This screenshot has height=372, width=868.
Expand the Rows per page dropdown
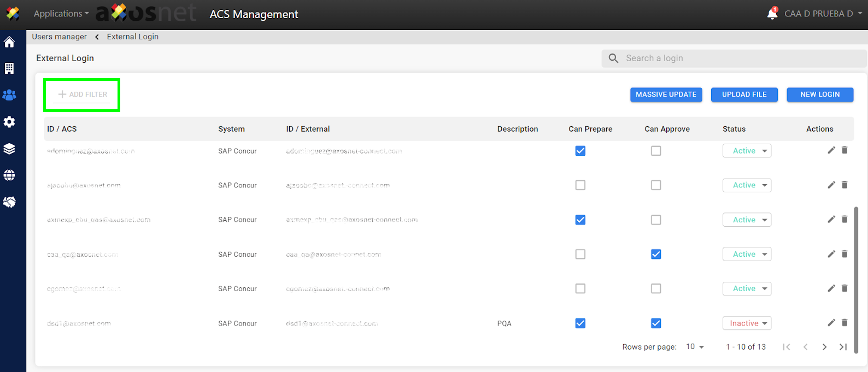[x=695, y=347]
